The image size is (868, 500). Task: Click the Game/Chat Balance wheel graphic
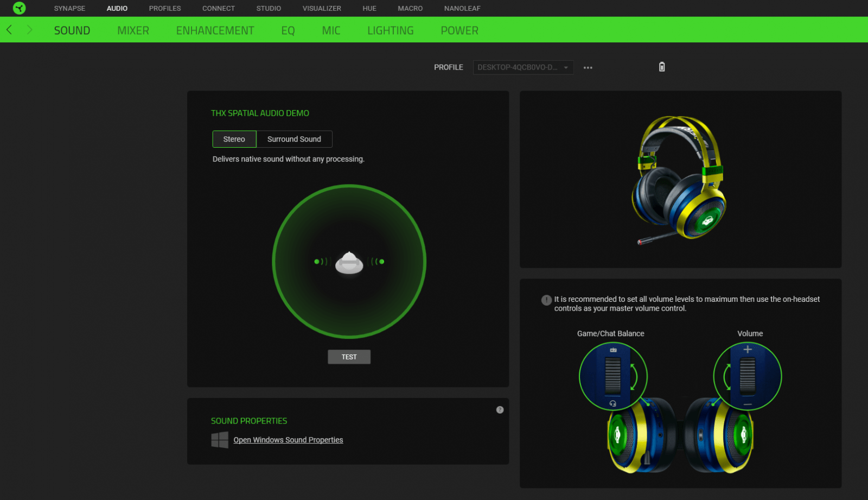tap(613, 376)
